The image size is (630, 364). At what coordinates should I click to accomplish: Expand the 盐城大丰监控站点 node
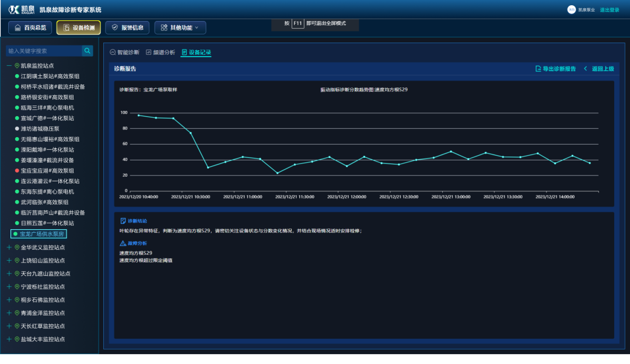(x=9, y=339)
